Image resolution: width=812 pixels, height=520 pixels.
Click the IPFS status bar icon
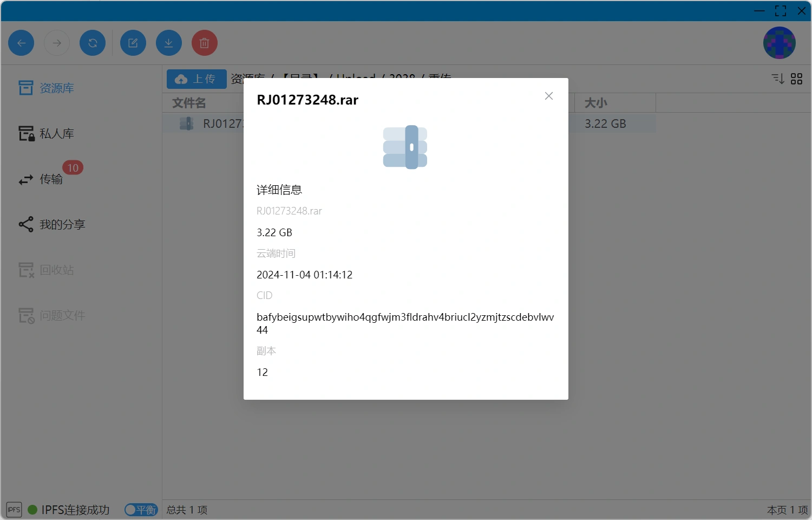click(x=14, y=510)
